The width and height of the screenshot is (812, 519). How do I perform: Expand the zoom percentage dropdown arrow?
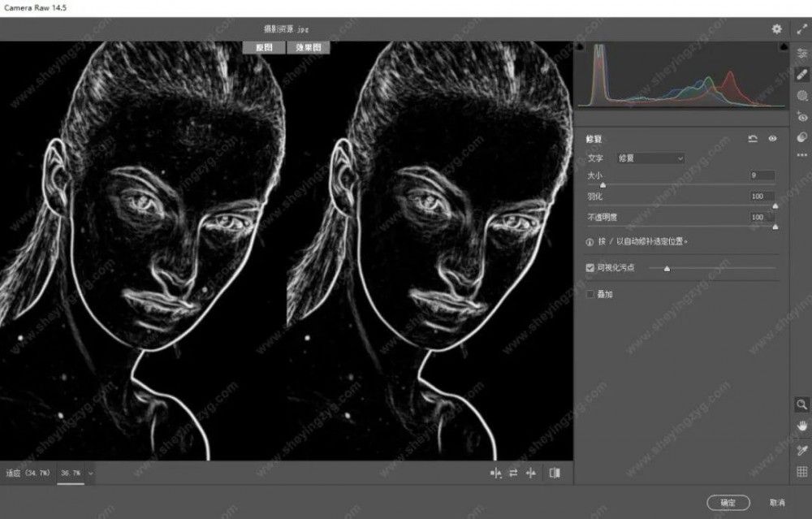[x=90, y=473]
